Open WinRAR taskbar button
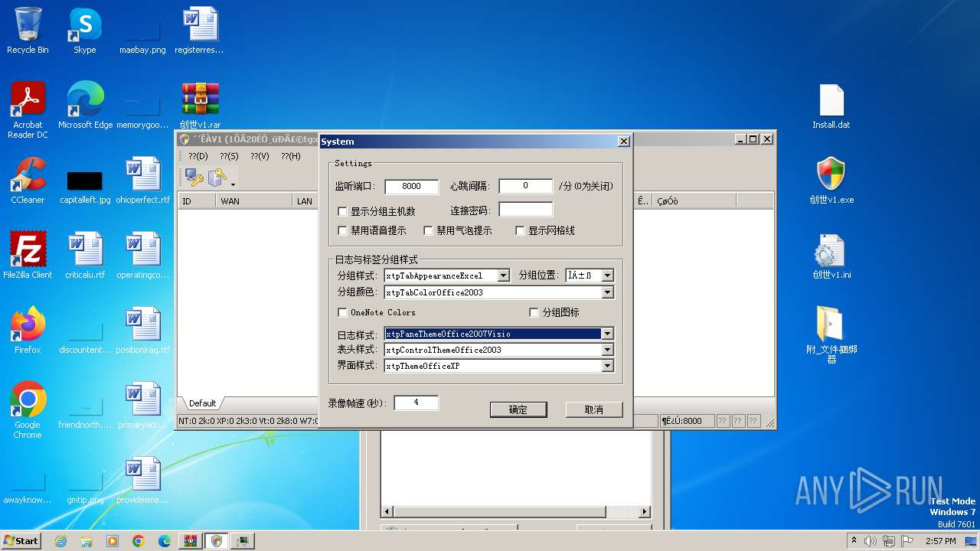This screenshot has width=980, height=551. [191, 541]
